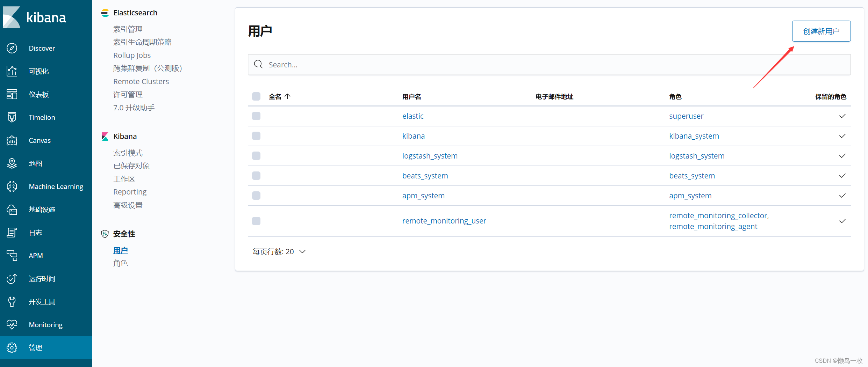Open 索引生命周期策略 menu item
The width and height of the screenshot is (868, 367).
[x=143, y=42]
